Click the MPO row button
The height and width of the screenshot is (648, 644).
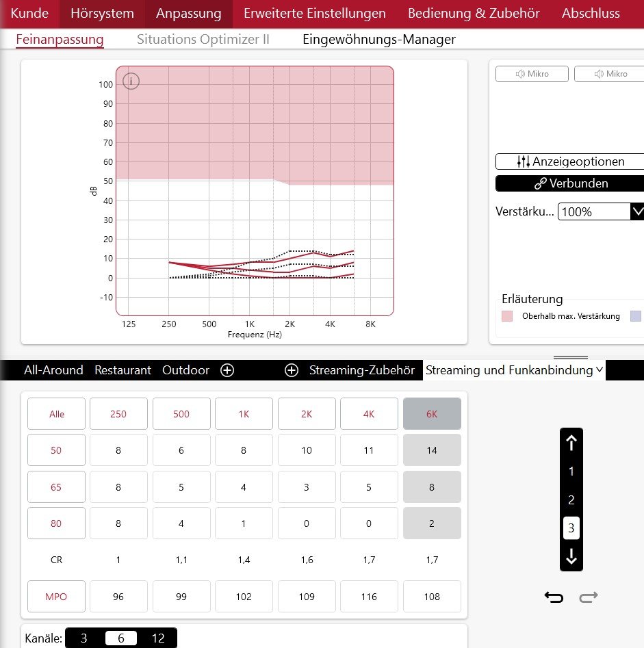pos(56,597)
